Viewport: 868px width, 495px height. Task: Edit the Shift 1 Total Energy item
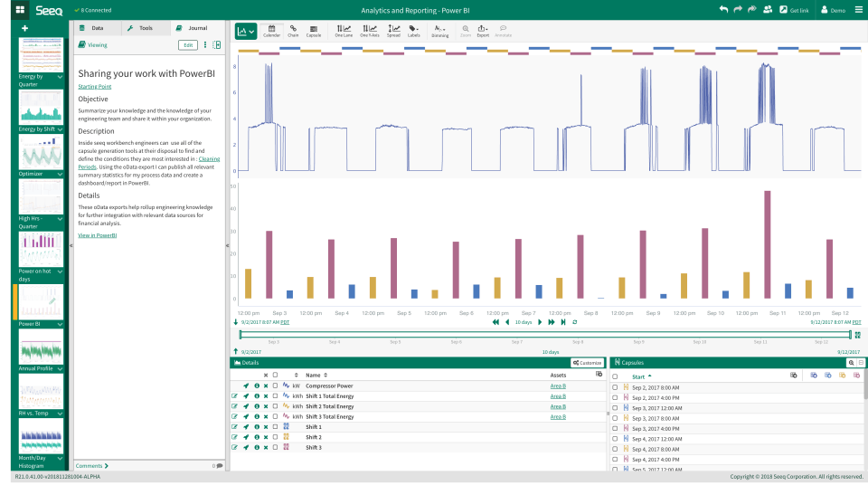[x=235, y=395]
